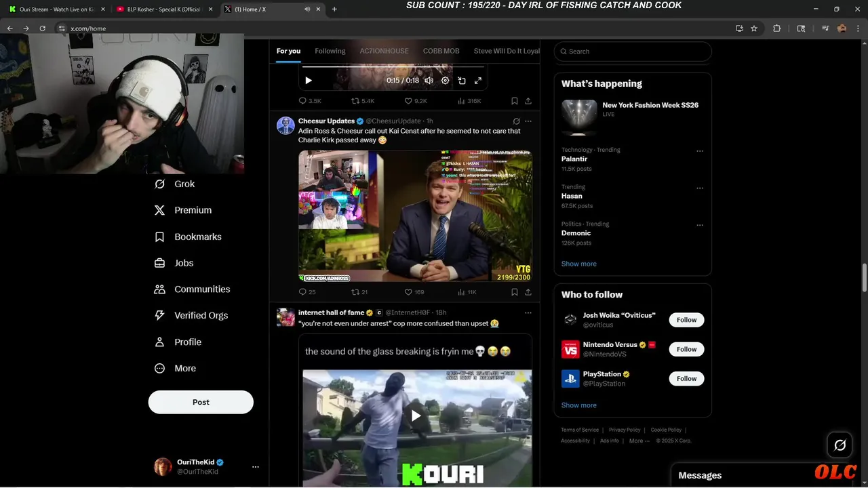This screenshot has height=488, width=868.
Task: Open Premium in the sidebar
Action: click(x=183, y=210)
